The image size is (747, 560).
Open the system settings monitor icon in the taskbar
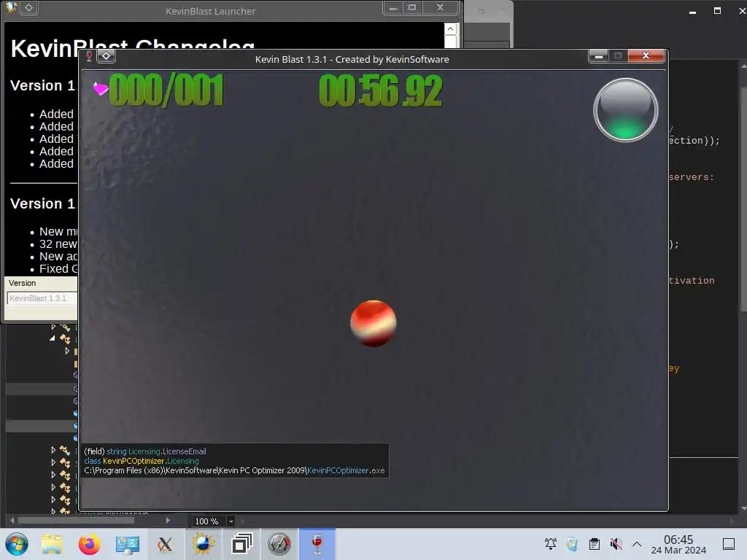(x=127, y=544)
